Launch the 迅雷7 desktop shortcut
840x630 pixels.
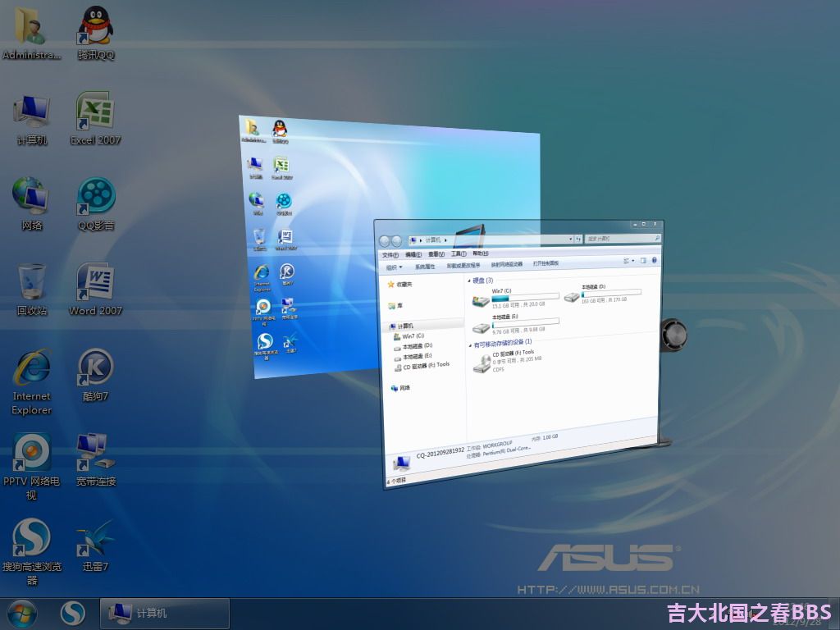coord(95,546)
